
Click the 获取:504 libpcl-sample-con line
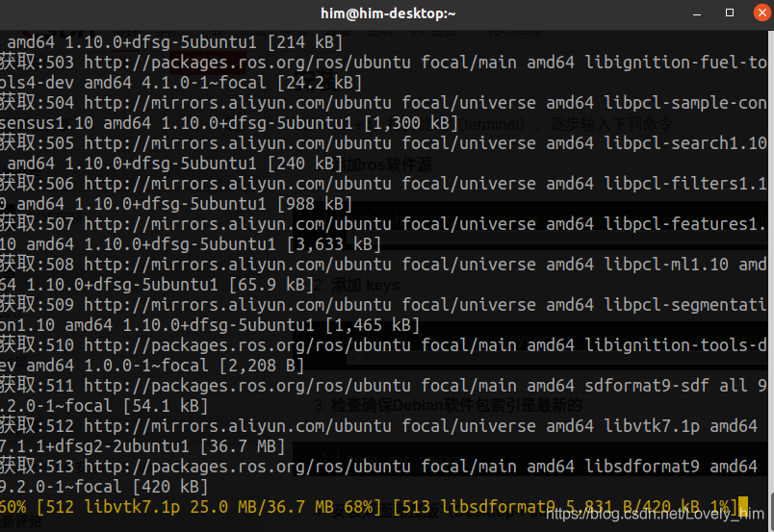383,103
